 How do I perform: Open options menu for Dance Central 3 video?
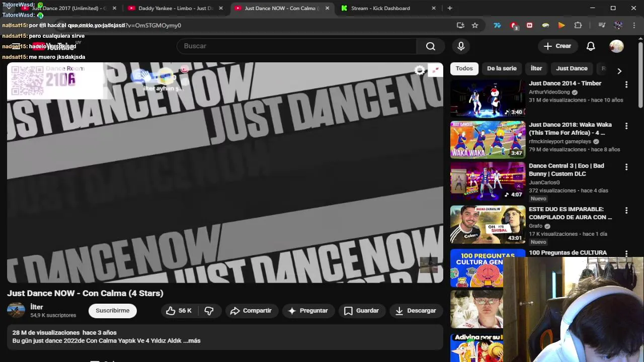coord(626,167)
